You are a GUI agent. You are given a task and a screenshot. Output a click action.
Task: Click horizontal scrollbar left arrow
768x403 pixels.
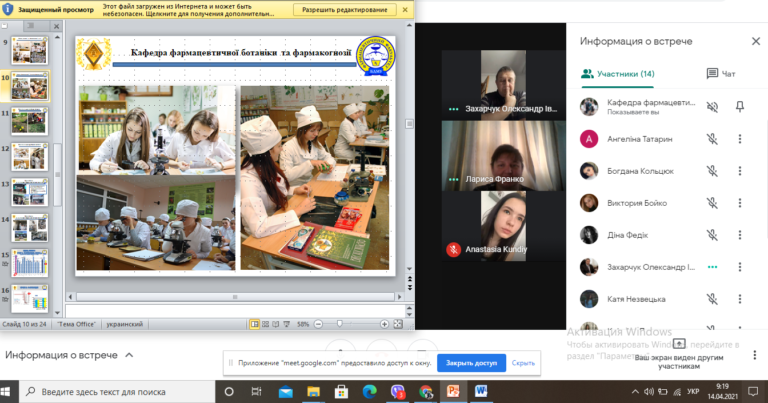pos(71,297)
